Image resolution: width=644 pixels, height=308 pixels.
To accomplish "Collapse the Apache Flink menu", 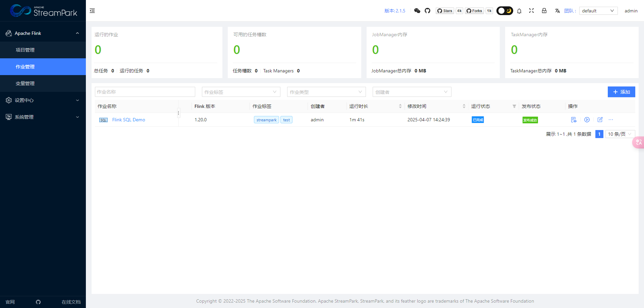I will click(43, 33).
